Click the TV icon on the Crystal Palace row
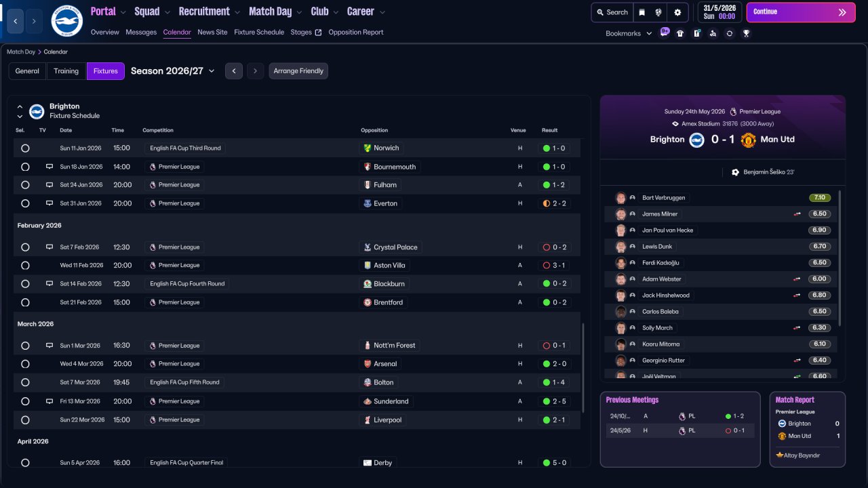 (49, 247)
